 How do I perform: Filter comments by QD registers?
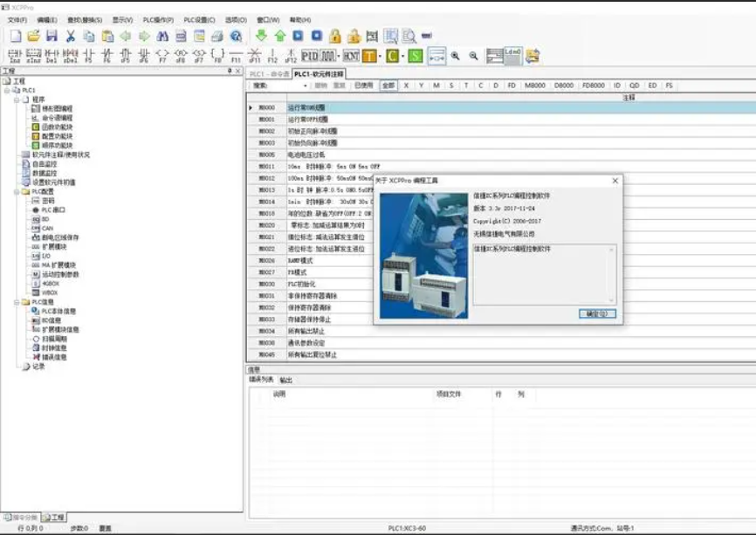pyautogui.click(x=635, y=86)
